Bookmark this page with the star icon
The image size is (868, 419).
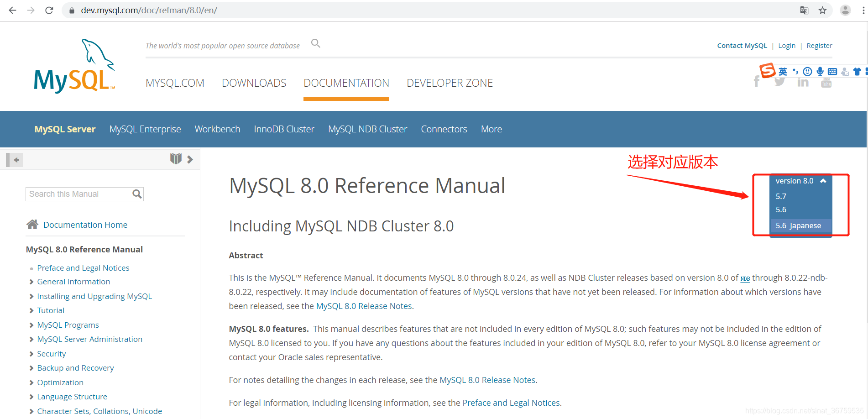[x=822, y=10]
